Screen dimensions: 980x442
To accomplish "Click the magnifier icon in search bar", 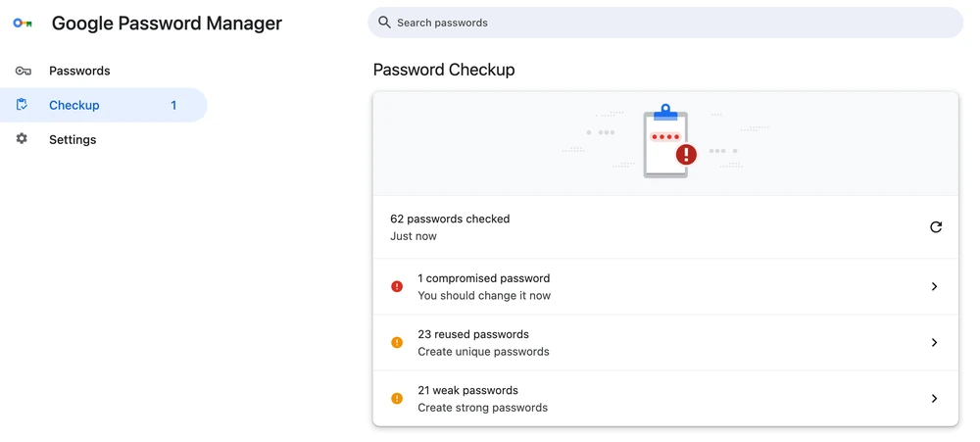I will point(384,23).
